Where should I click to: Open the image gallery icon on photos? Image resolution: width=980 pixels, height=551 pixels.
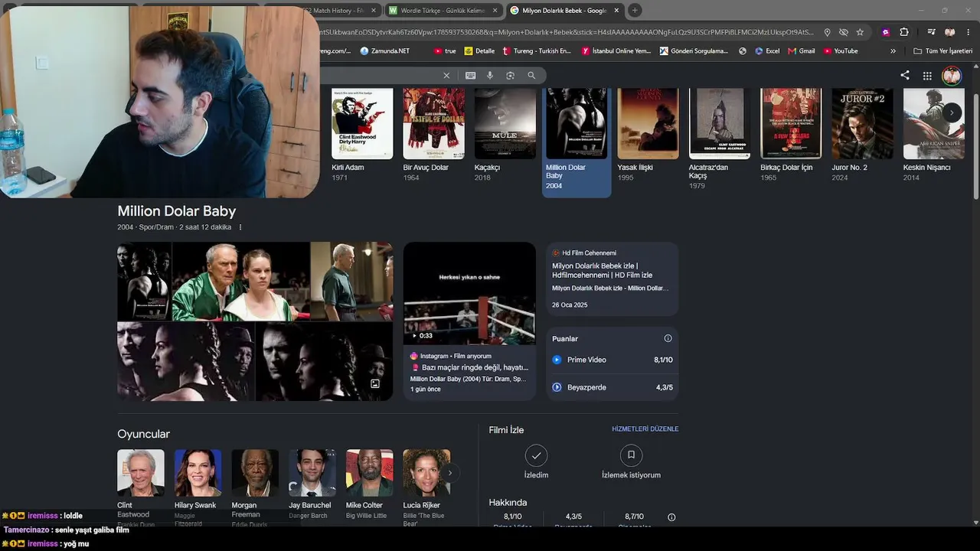375,383
